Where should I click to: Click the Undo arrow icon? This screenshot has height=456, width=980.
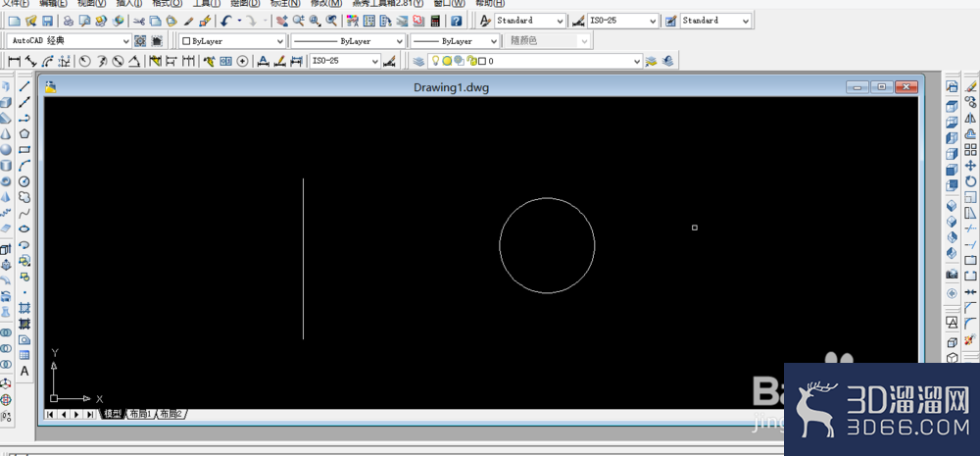coord(226,21)
